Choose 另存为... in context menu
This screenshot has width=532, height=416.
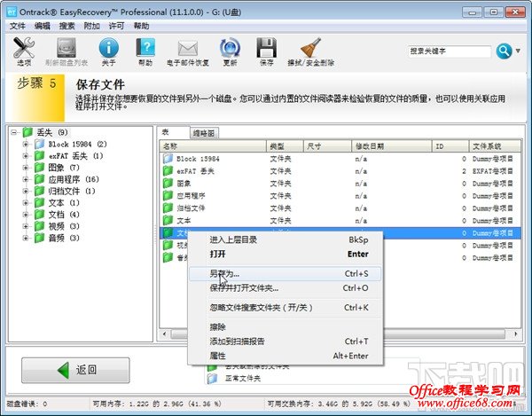coord(285,274)
